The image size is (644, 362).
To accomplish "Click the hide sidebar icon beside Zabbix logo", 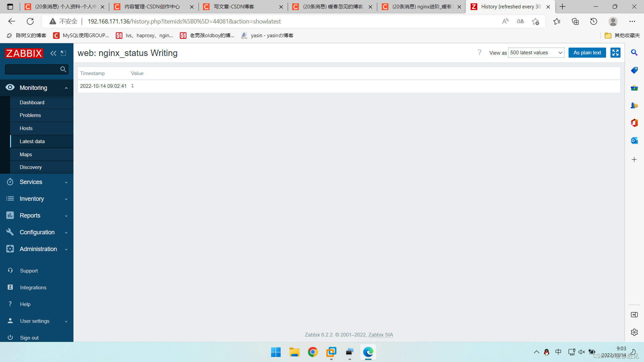I will 63,53.
